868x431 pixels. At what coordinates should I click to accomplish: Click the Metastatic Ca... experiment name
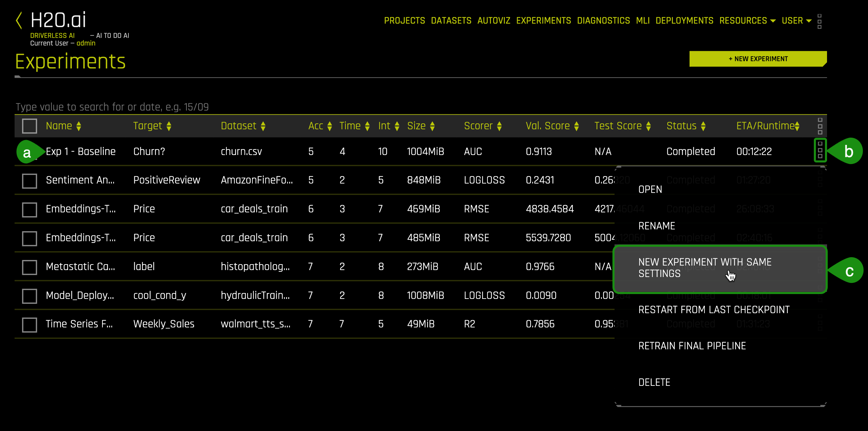tap(80, 267)
